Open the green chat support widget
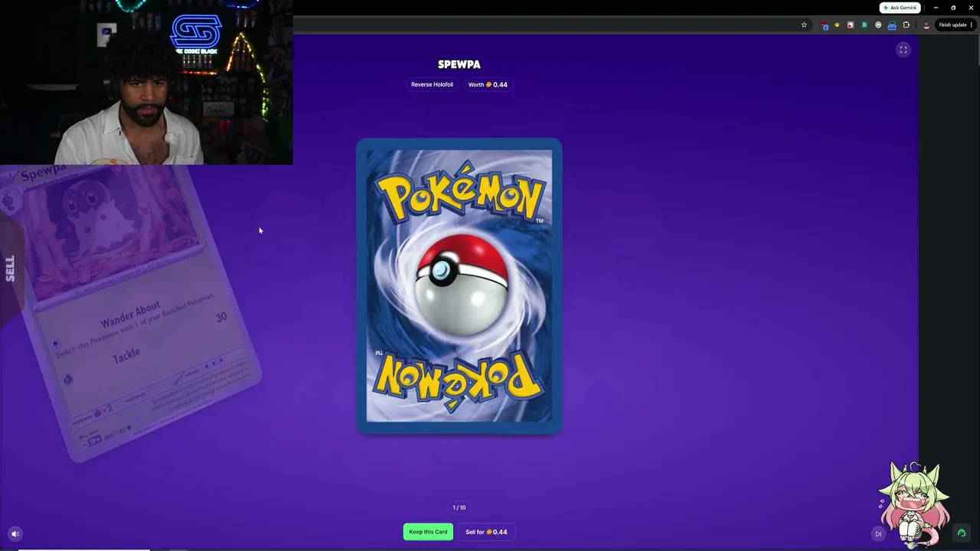Image resolution: width=980 pixels, height=551 pixels. 962,533
